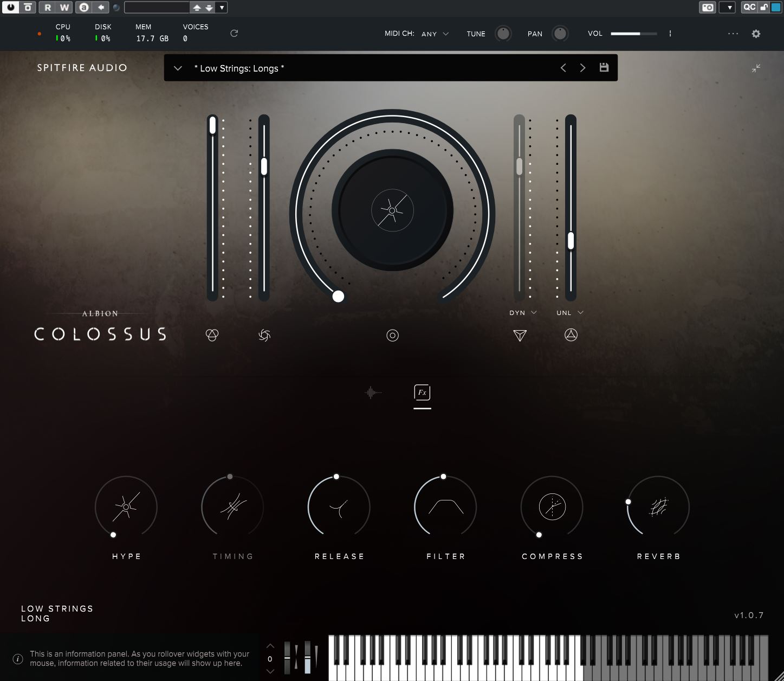
Task: Click the '* Low Strings: Longs *' preset name
Action: (239, 68)
